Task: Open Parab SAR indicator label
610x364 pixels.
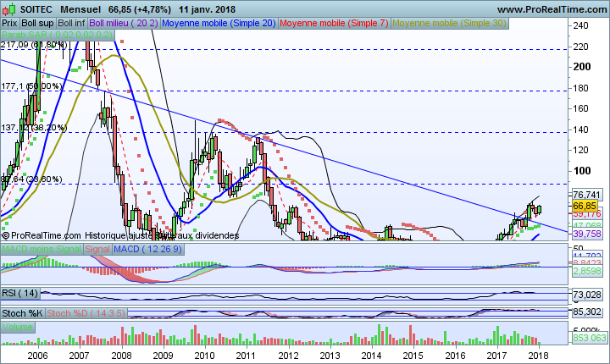Action: [x=58, y=35]
